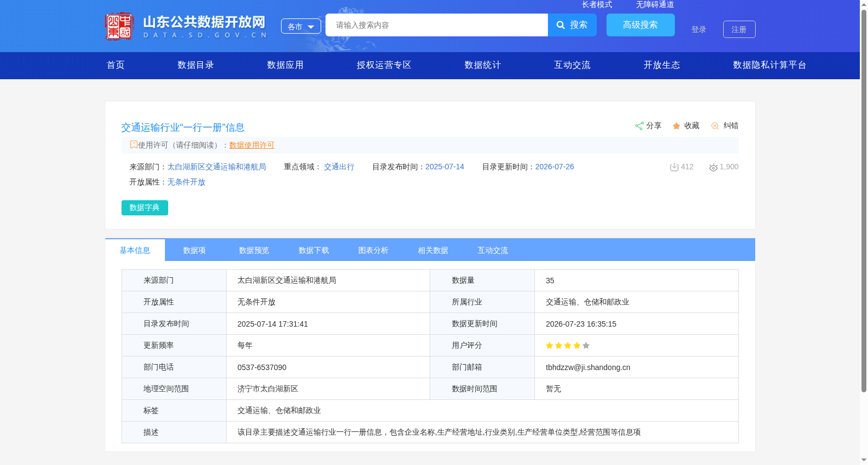
Task: Open 授权运营专区 navigation menu
Action: [384, 65]
